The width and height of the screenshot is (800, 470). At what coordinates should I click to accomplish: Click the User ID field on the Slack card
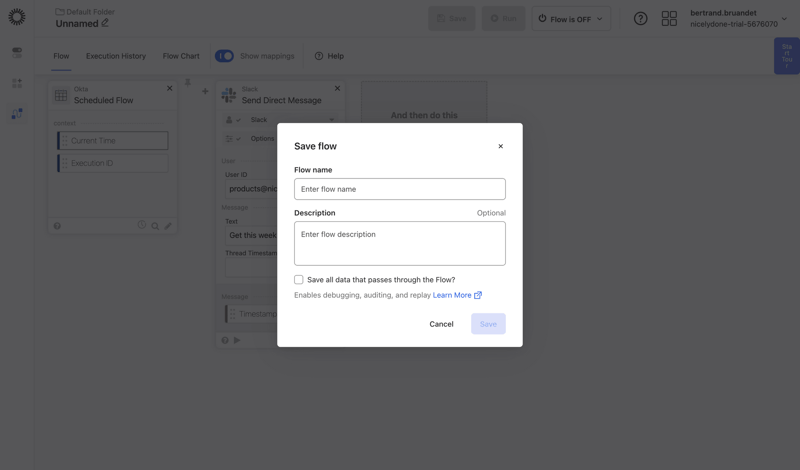(251, 189)
